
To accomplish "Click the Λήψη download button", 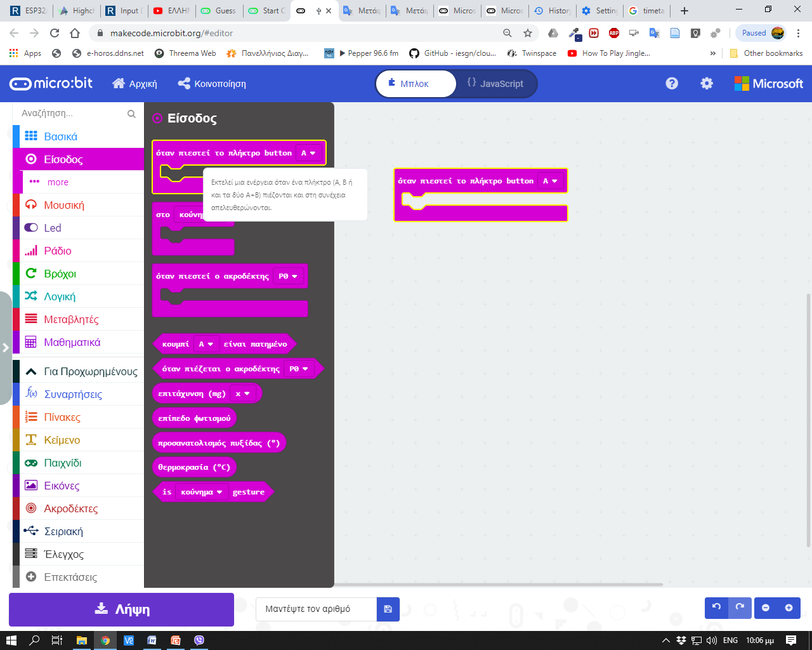I will pyautogui.click(x=122, y=609).
